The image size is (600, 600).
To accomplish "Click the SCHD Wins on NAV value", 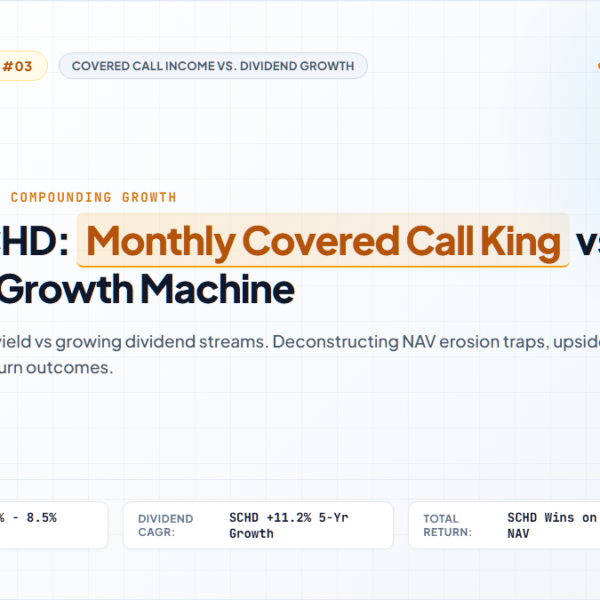I will coord(552,525).
